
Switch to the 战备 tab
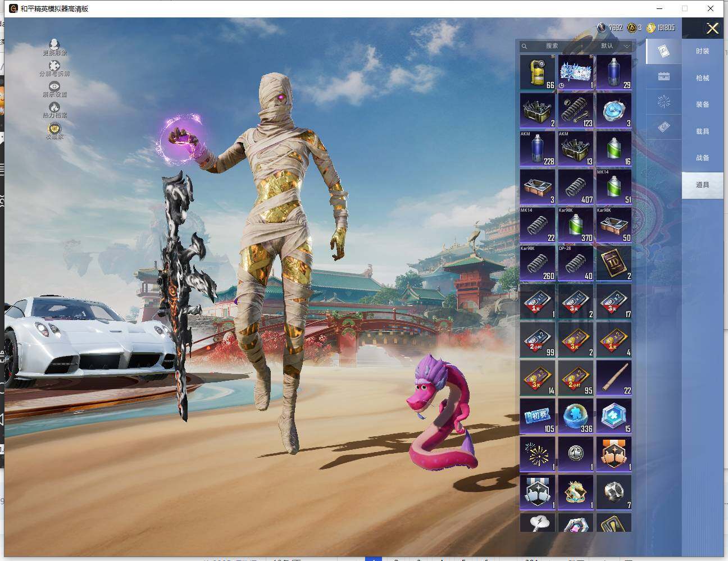click(x=702, y=158)
